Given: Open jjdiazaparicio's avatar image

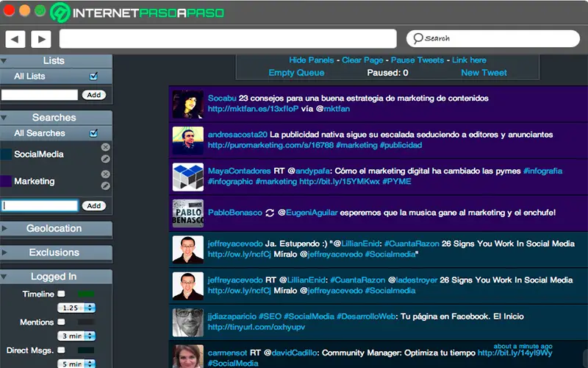Looking at the screenshot, I should coord(188,322).
